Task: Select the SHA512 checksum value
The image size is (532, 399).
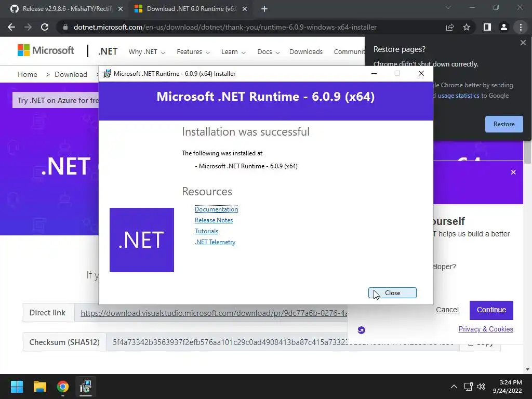Action: [x=231, y=342]
